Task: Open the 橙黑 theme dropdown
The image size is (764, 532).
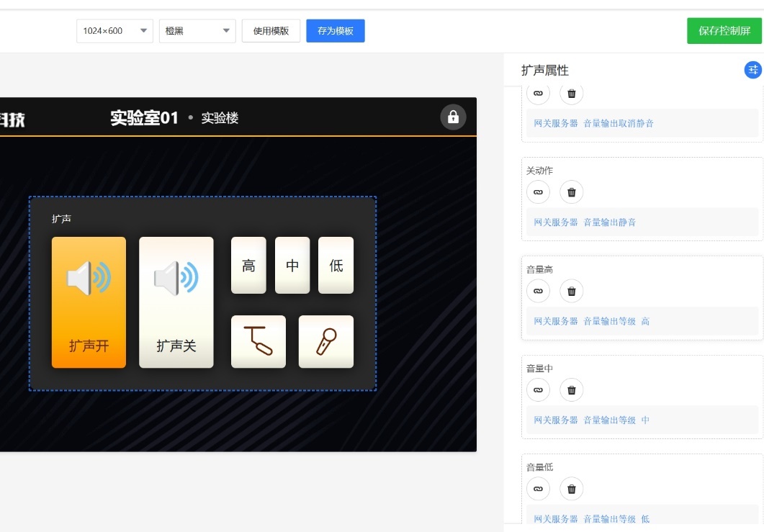Action: 197,31
